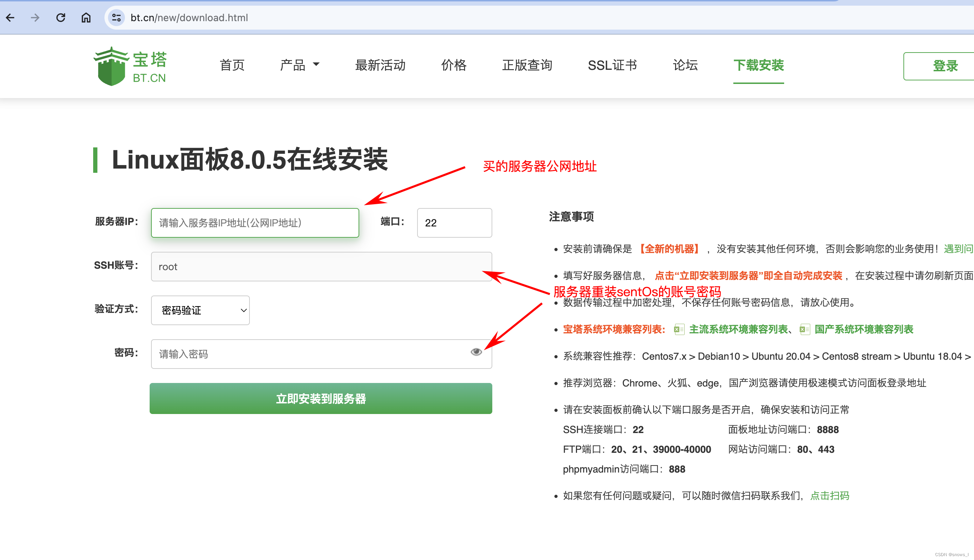Open the 验证方式 dropdown 密码验证
The width and height of the screenshot is (974, 560).
tap(200, 310)
